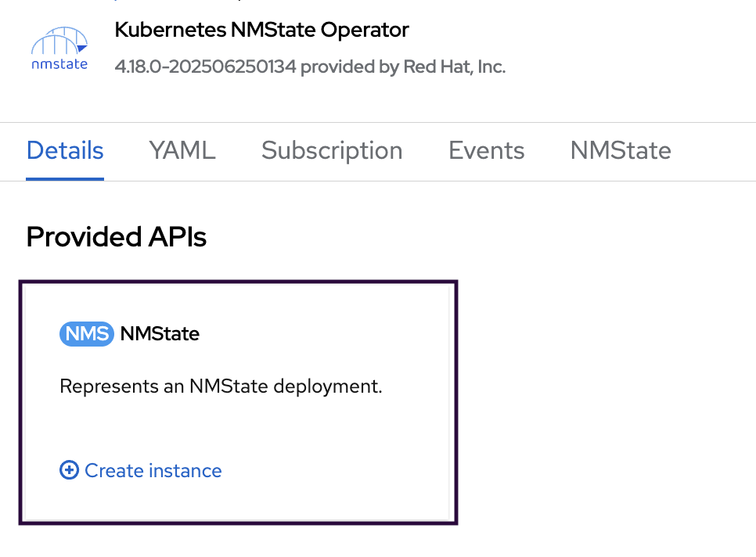Click the 'Represents an NMState deployment.' description
Image resolution: width=756 pixels, height=557 pixels.
[x=221, y=386]
